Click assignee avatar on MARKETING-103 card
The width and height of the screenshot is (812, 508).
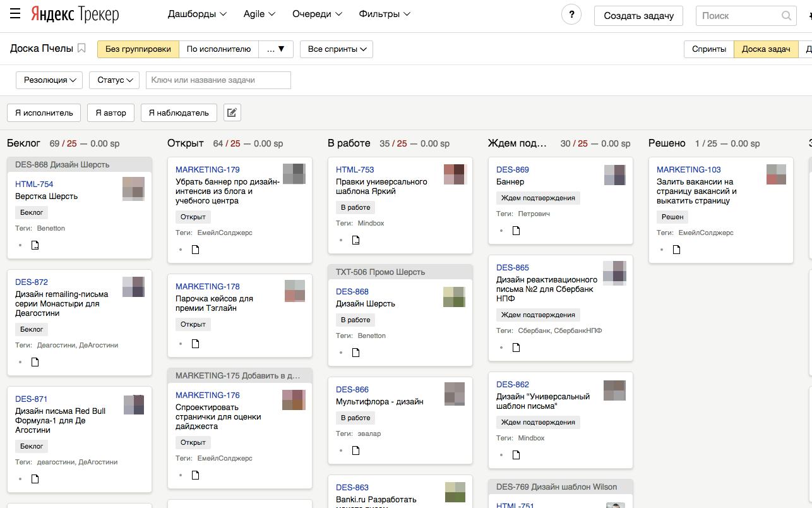(776, 174)
